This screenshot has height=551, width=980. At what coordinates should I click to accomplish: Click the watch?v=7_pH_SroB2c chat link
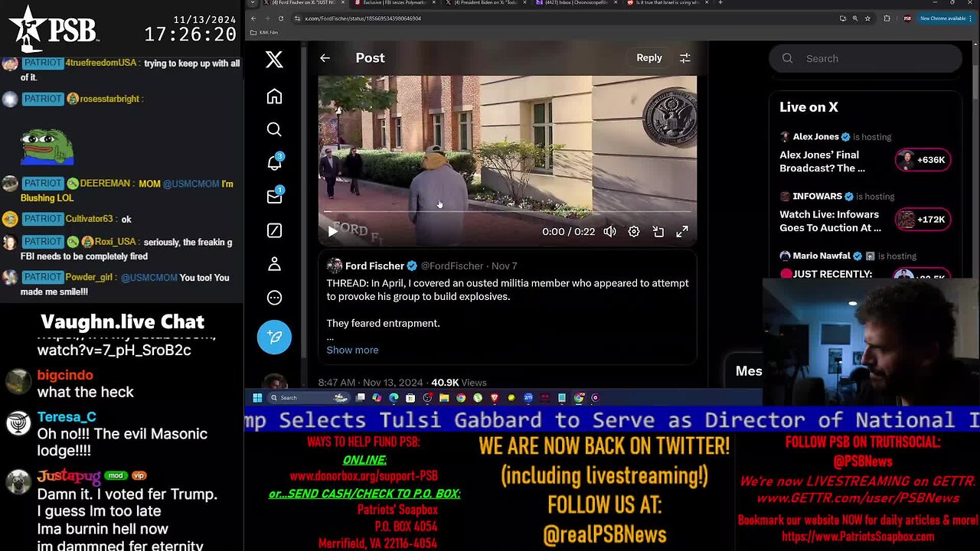click(x=114, y=350)
